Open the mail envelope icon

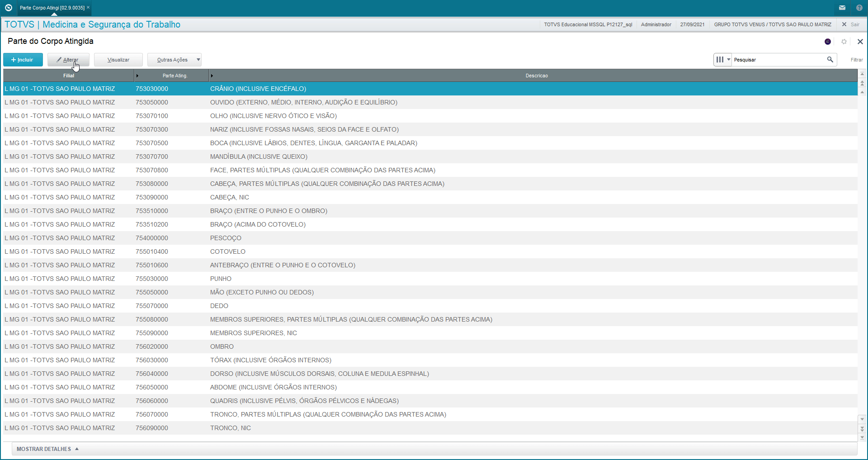coord(842,8)
